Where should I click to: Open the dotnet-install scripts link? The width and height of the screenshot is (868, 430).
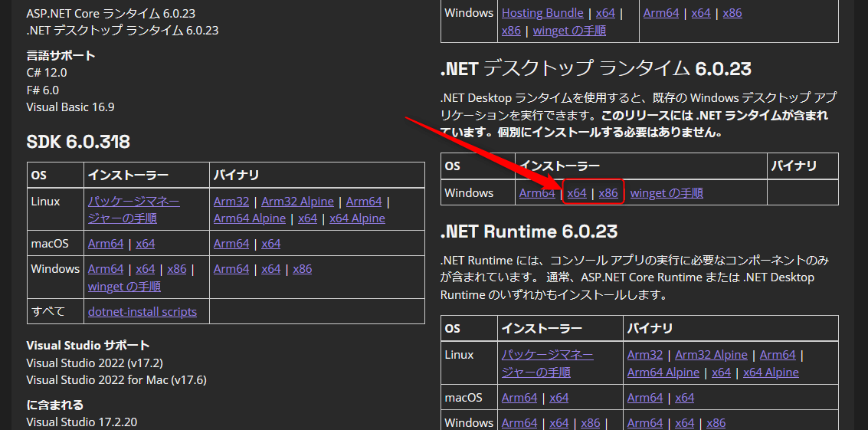point(142,311)
